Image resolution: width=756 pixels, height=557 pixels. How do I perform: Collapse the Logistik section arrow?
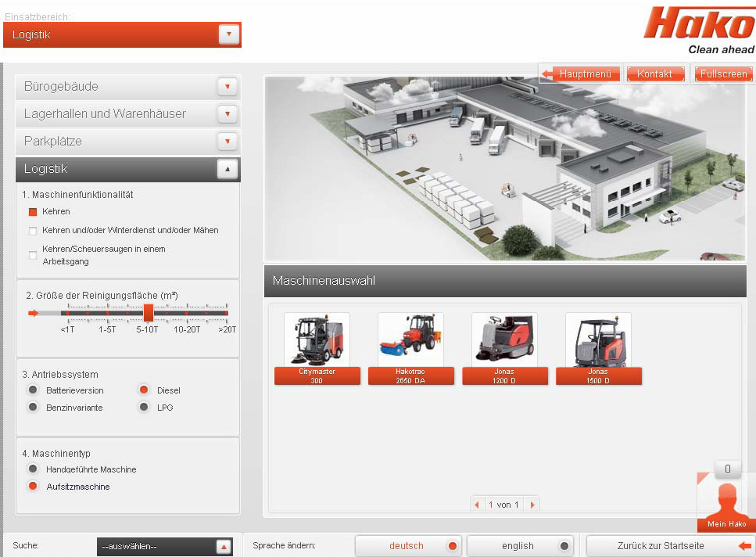[227, 169]
